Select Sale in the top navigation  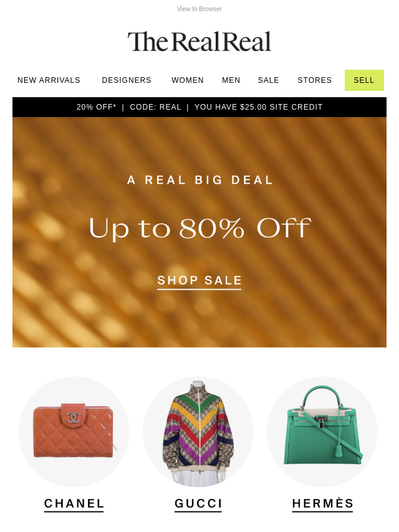point(268,80)
